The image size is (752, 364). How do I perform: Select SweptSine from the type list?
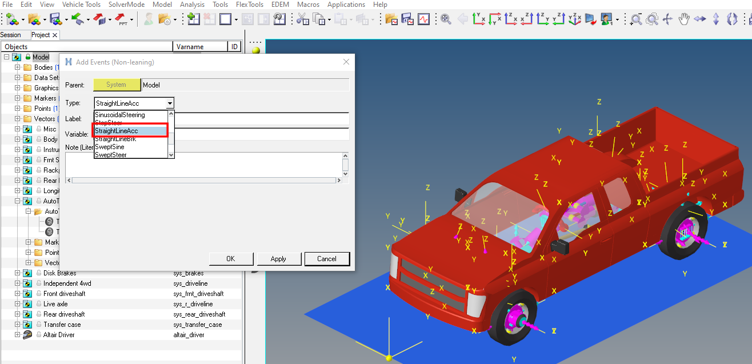130,147
